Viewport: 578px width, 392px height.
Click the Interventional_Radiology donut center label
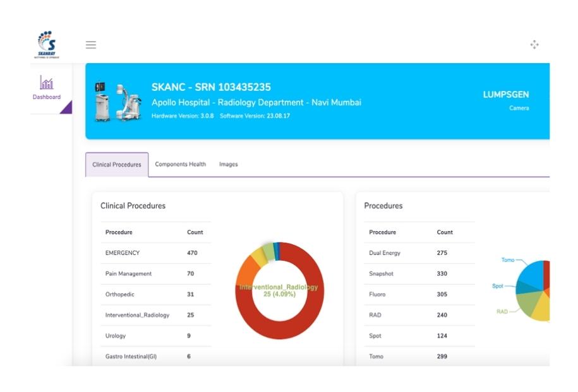pos(279,290)
